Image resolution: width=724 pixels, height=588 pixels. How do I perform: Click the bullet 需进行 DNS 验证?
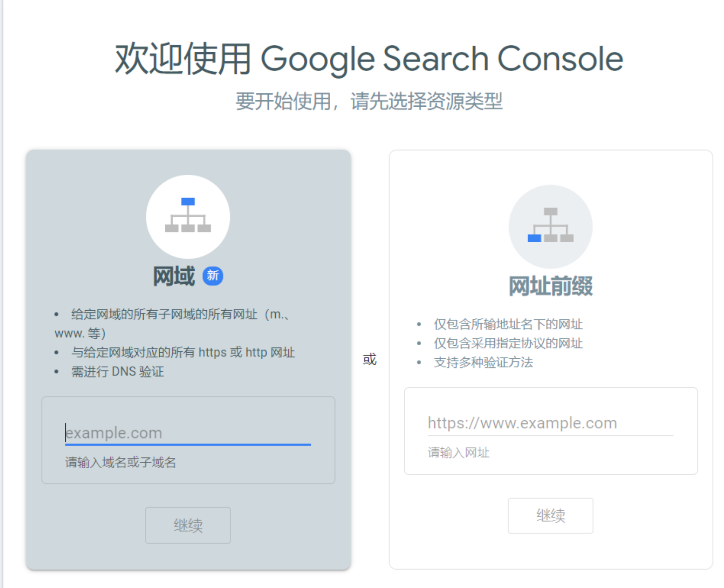(118, 371)
